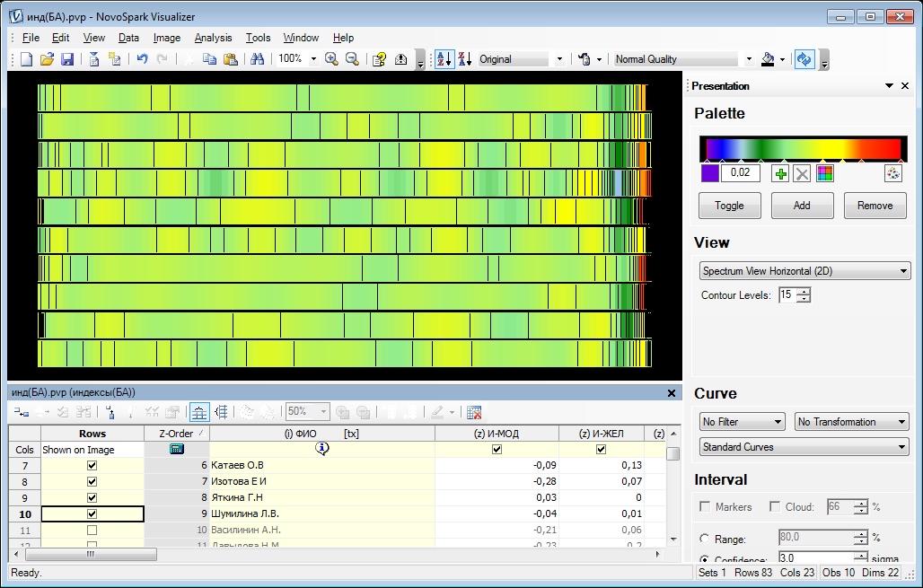Screen dimensions: 923x588
Task: Expand the No Filter dropdown
Action: (743, 422)
